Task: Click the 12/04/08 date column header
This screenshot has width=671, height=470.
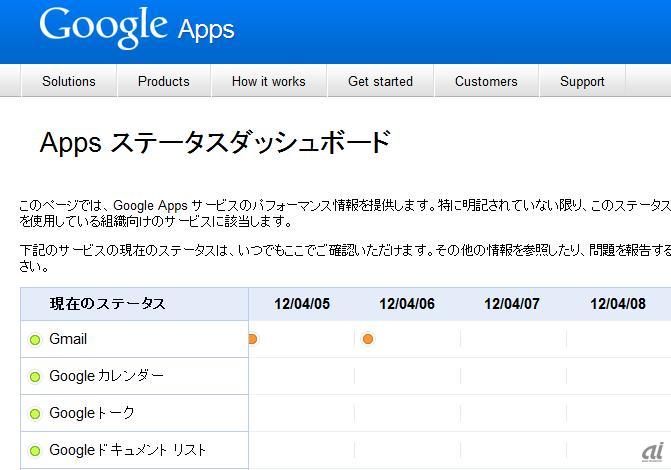Action: pyautogui.click(x=618, y=304)
